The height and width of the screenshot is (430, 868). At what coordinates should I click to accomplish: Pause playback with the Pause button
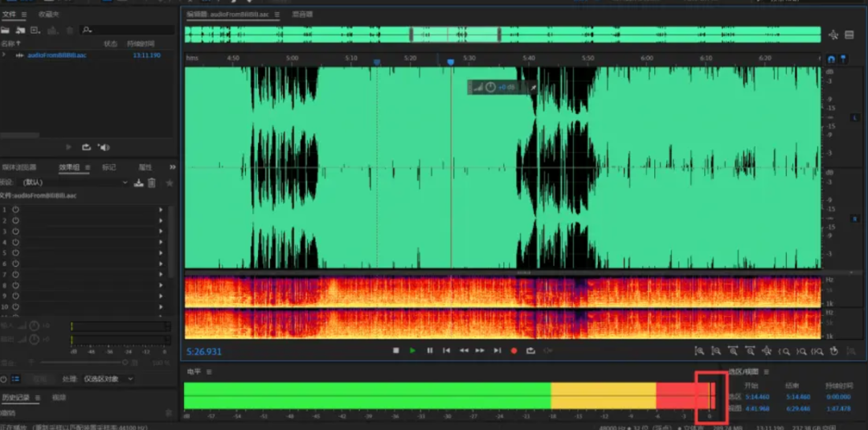click(430, 350)
